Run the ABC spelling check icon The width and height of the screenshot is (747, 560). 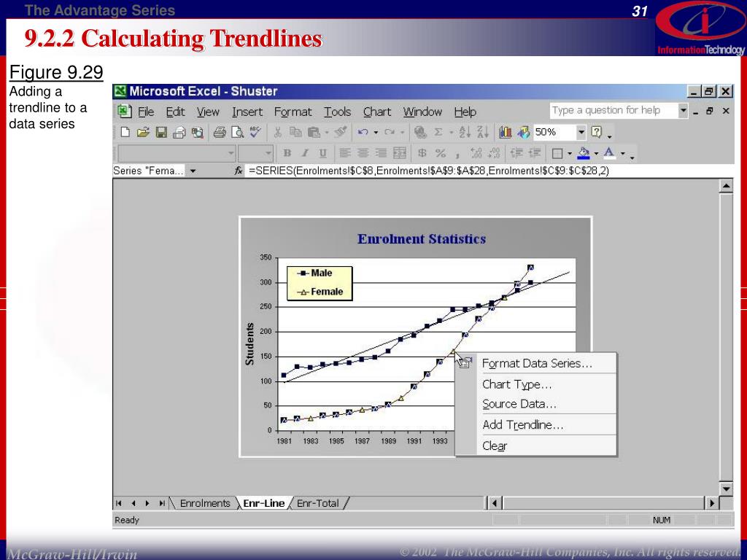[255, 132]
